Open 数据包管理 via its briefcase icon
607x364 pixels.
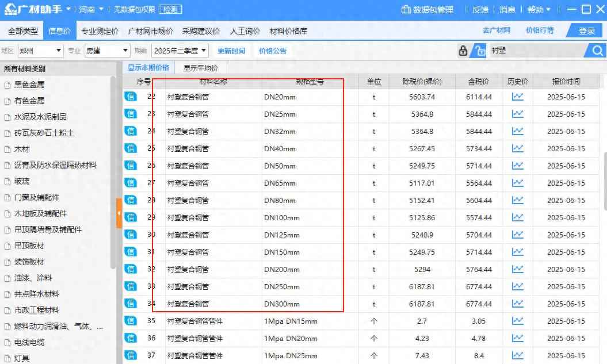407,9
